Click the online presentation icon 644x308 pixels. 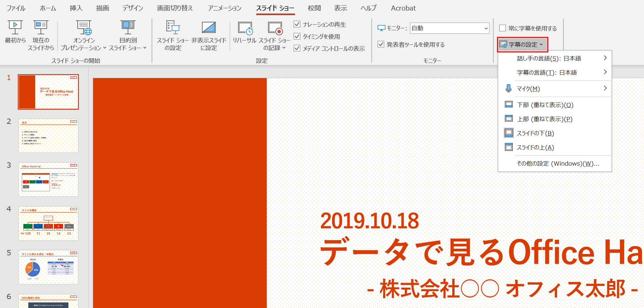point(84,28)
